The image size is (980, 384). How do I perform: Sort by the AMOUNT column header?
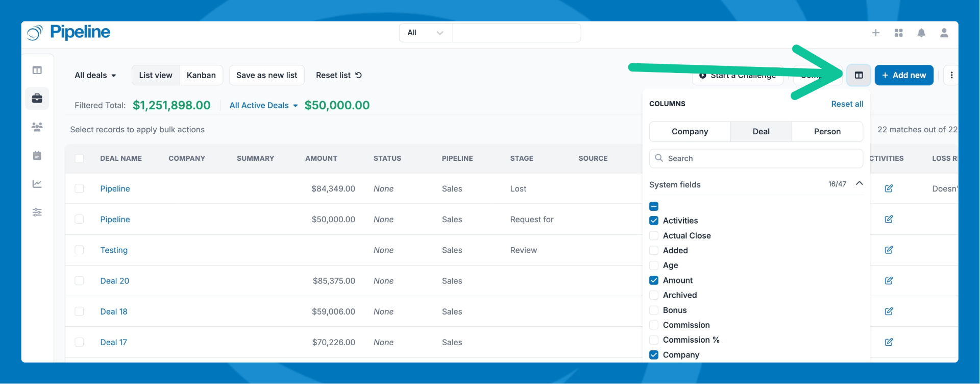click(321, 158)
